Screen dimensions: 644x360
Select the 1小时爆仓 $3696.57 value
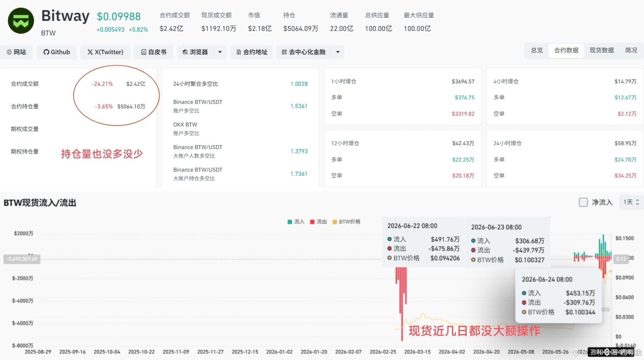pos(463,82)
